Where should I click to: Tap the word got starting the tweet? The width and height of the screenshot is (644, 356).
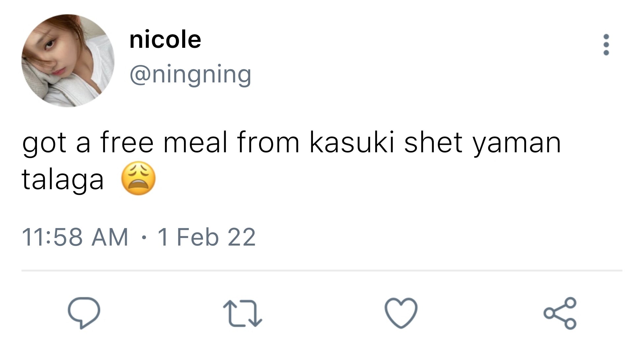[44, 144]
